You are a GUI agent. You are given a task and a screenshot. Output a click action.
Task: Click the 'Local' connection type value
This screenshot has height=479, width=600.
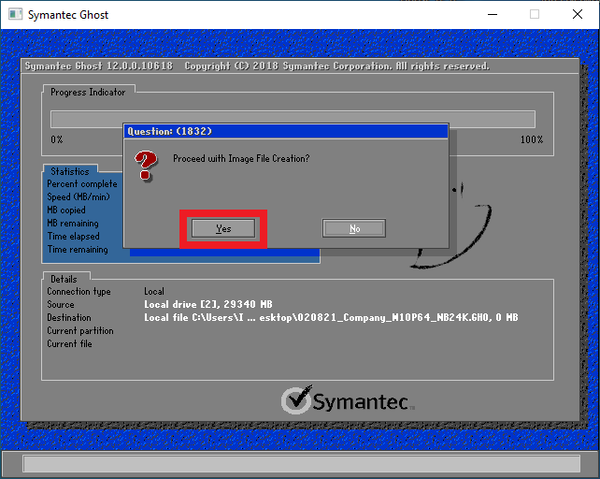pos(154,292)
